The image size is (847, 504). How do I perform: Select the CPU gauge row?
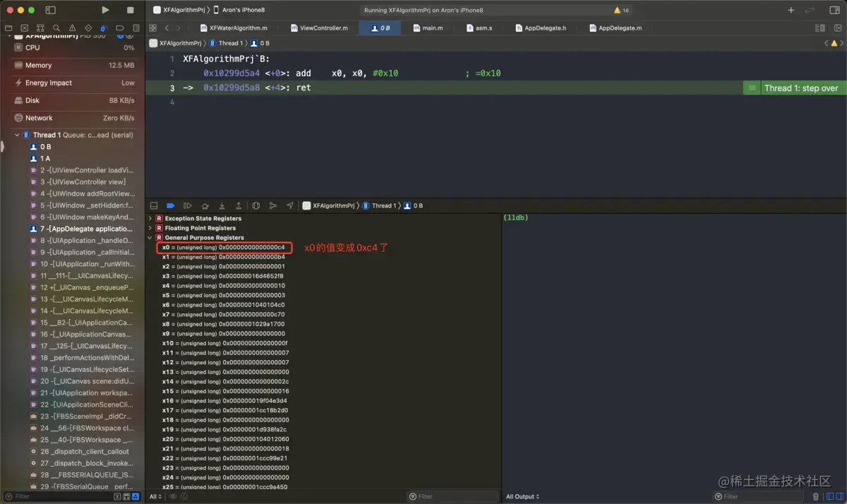coord(73,47)
